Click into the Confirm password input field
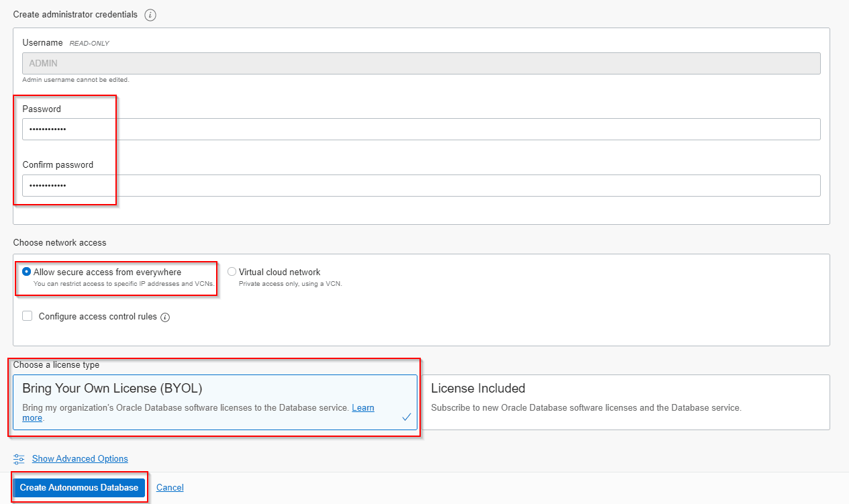 click(421, 186)
